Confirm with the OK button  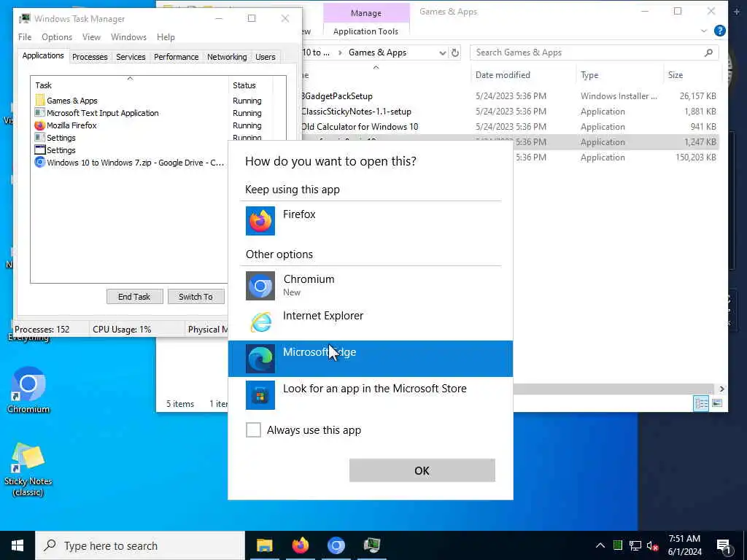[x=422, y=470]
